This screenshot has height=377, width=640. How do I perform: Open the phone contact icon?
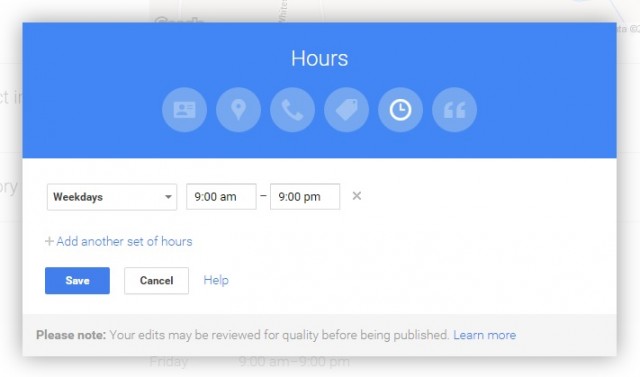click(x=292, y=110)
